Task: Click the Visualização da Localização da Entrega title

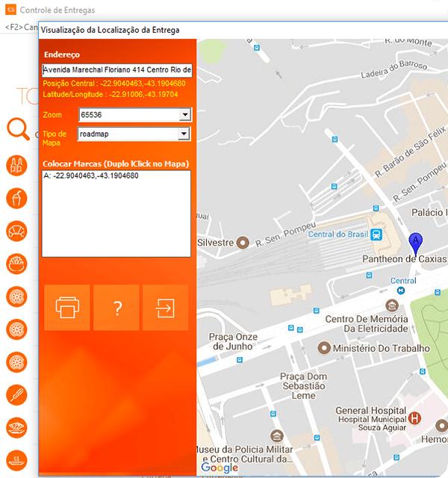Action: pyautogui.click(x=110, y=30)
